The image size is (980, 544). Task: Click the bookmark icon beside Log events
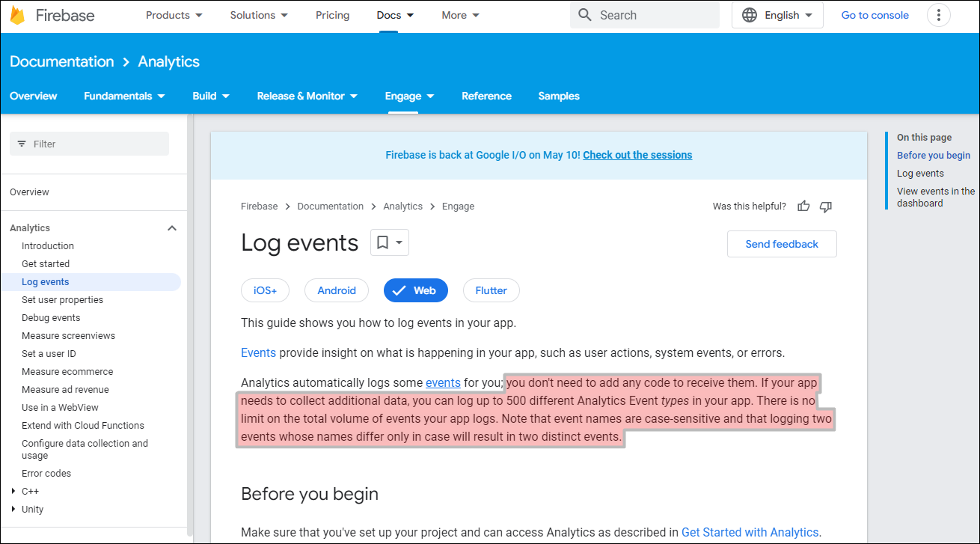[383, 242]
